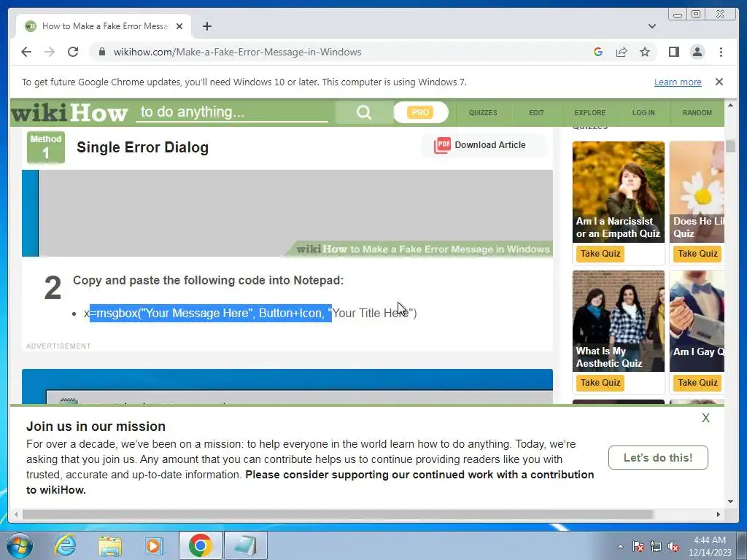Open the EXPLORE menu

pos(589,113)
